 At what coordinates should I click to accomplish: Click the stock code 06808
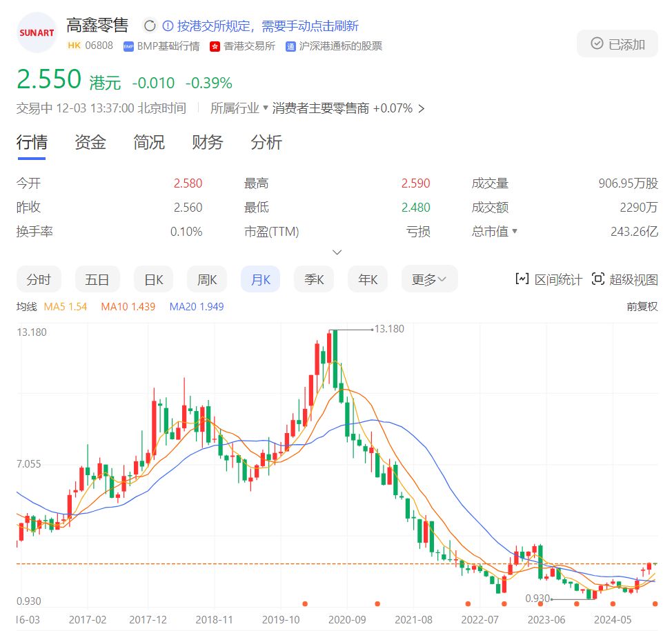coord(99,46)
